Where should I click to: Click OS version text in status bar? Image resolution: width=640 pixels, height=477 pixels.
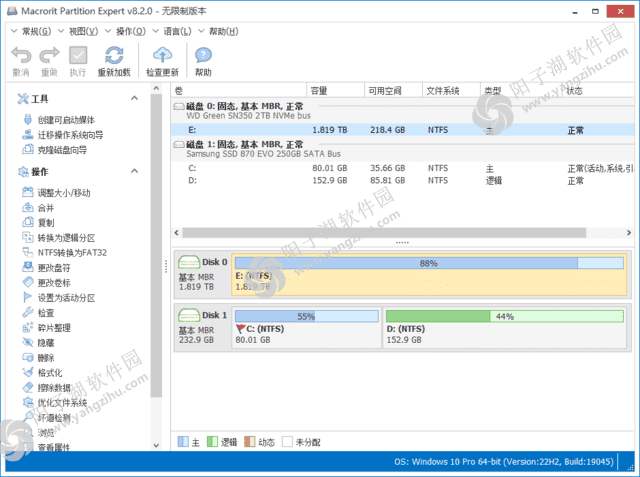[x=504, y=462]
